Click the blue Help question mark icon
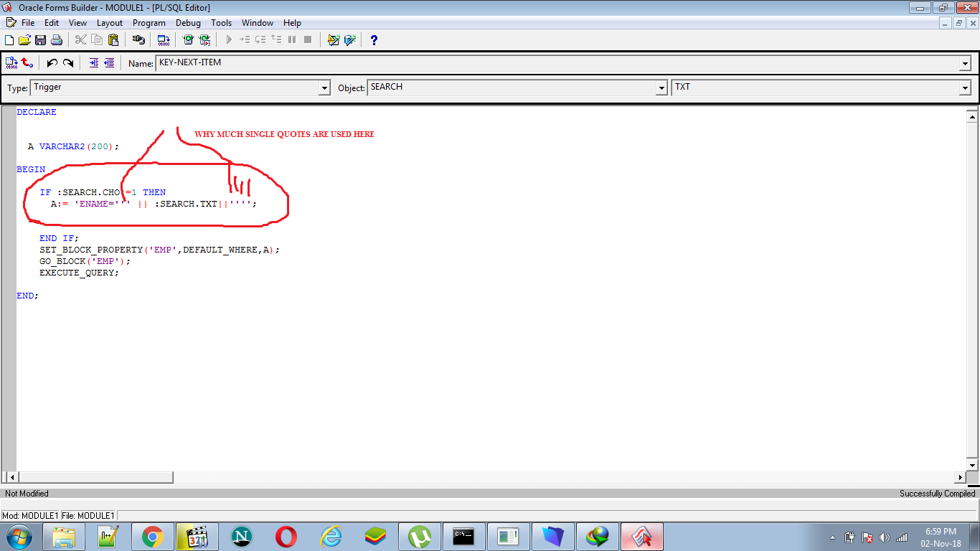The height and width of the screenshot is (551, 980). click(x=374, y=40)
